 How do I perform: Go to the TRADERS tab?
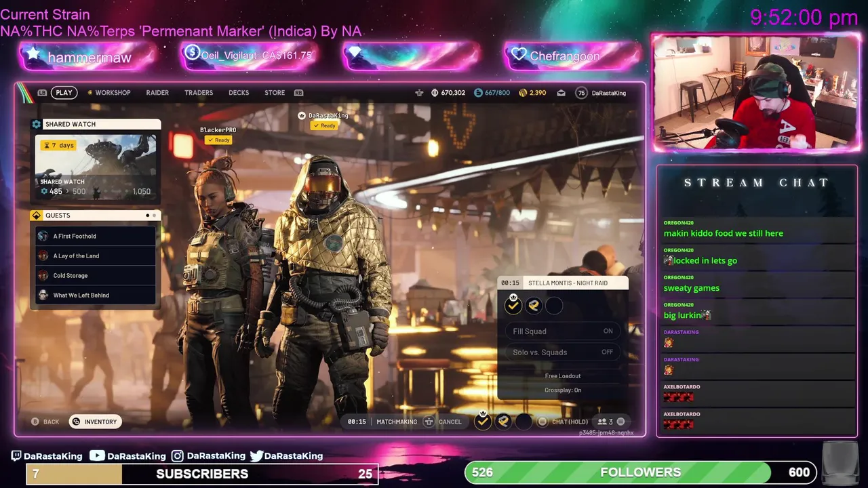199,93
